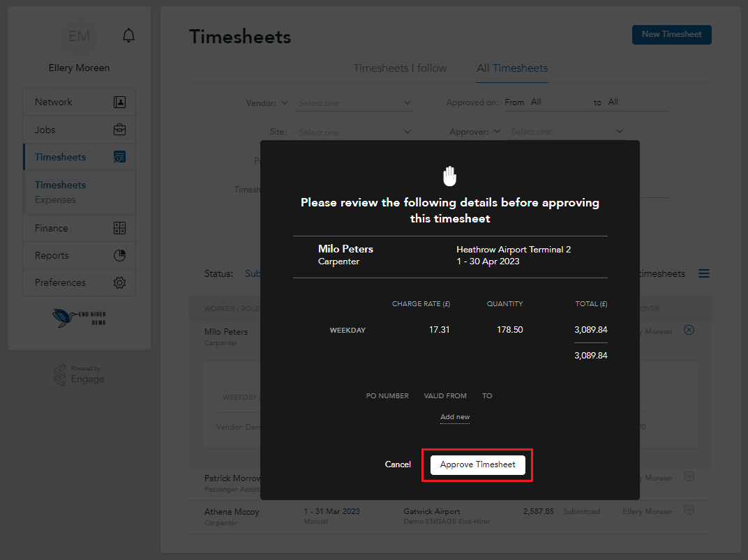
Task: Open the Preferences gear icon
Action: (119, 282)
